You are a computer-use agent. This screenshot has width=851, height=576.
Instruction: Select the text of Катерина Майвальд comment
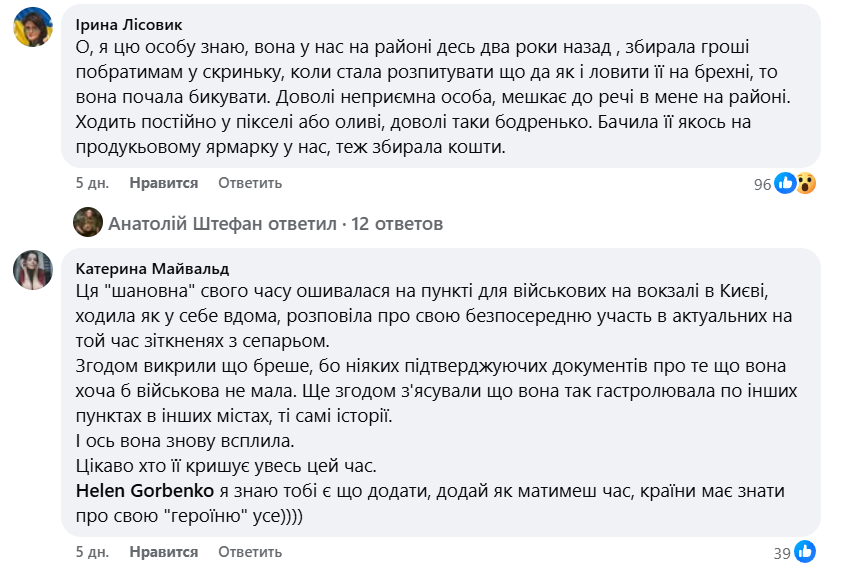[x=400, y=390]
